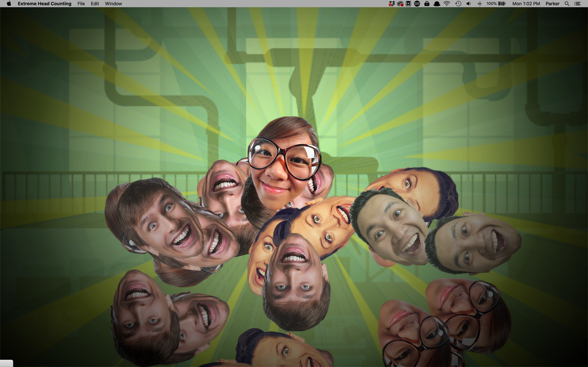Open the Creative Cloud status icon
This screenshot has width=588, height=367.
[x=400, y=4]
